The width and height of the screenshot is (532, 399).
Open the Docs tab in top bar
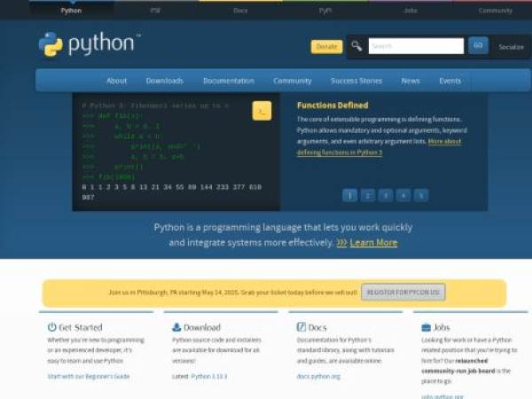pos(240,11)
